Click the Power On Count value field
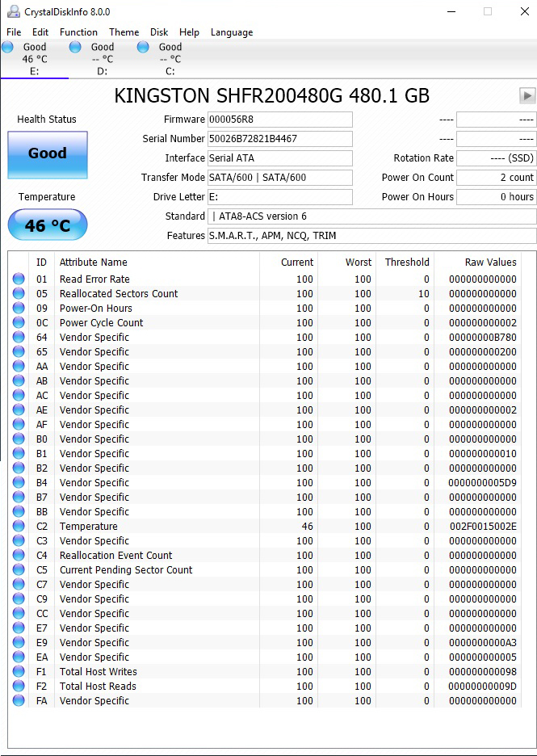Viewport: 537px width, 756px height. [x=496, y=178]
